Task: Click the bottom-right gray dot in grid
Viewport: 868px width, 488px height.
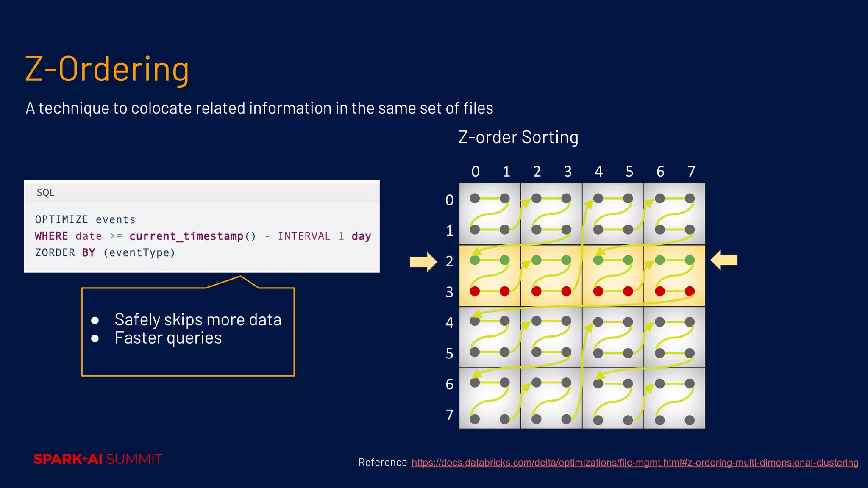Action: tap(690, 420)
